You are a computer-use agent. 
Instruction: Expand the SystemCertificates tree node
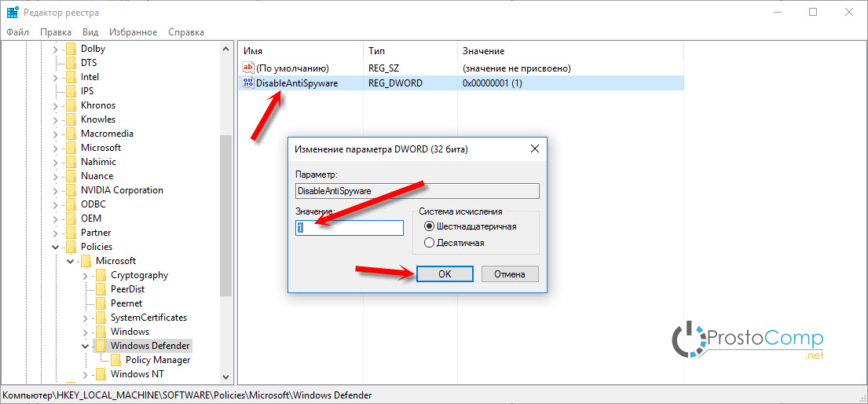[x=85, y=318]
